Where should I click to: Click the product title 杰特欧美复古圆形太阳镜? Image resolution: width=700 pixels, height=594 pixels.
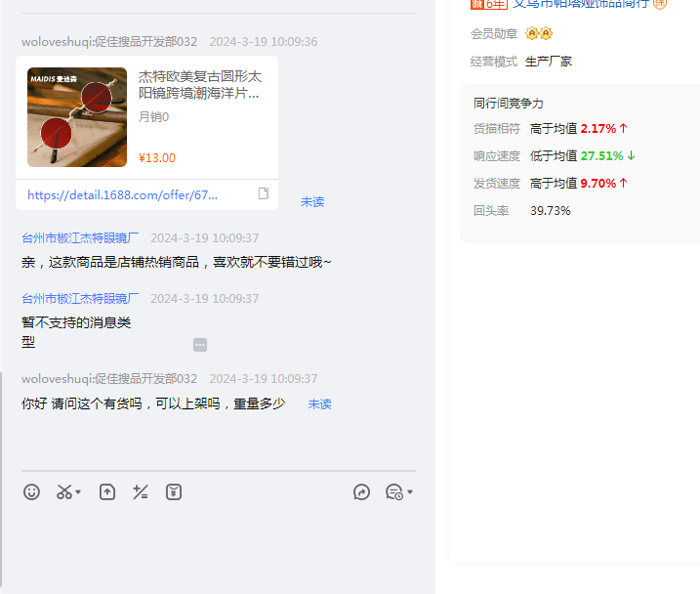point(200,85)
